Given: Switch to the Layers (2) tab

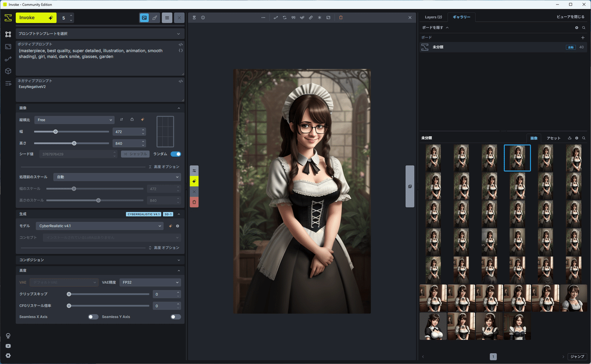Looking at the screenshot, I should coord(433,17).
